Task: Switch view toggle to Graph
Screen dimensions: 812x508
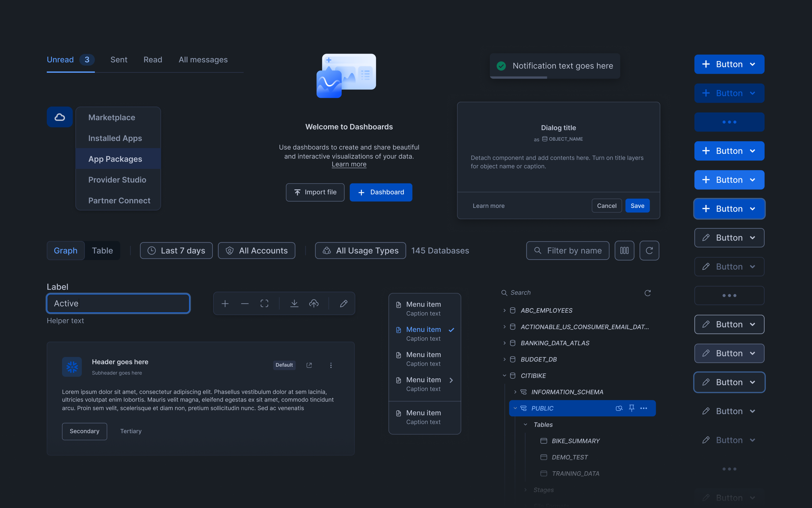Action: tap(66, 250)
